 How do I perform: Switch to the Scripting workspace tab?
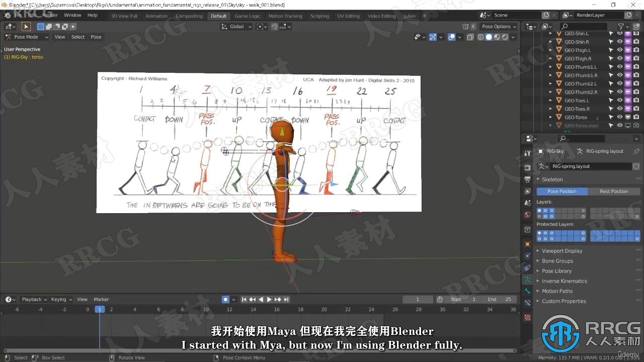point(319,16)
